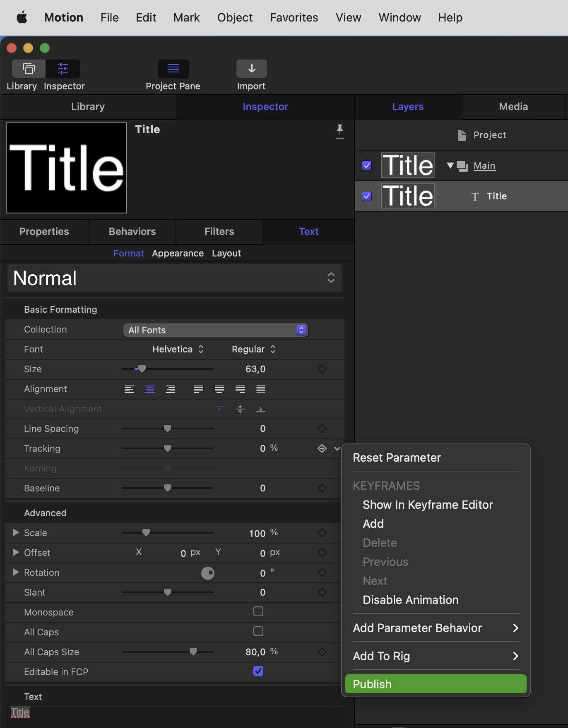Switch to Layout text pane

(x=226, y=253)
